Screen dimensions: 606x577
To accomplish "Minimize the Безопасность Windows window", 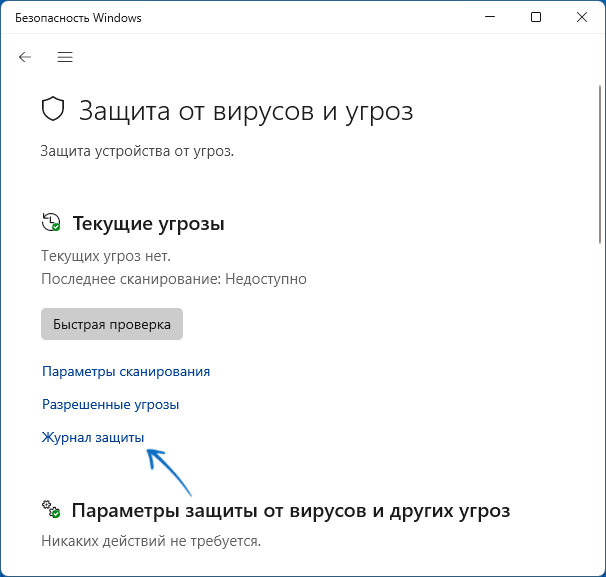I will point(490,17).
